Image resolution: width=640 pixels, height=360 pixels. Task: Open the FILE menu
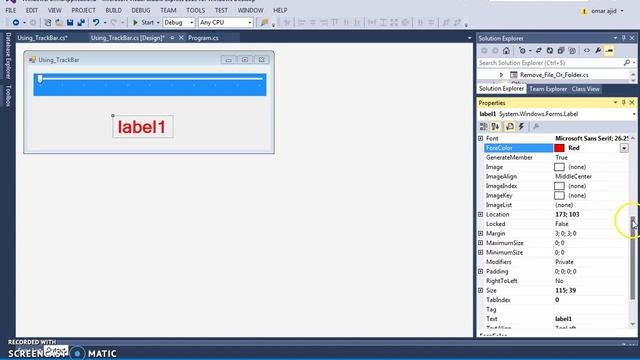11,10
